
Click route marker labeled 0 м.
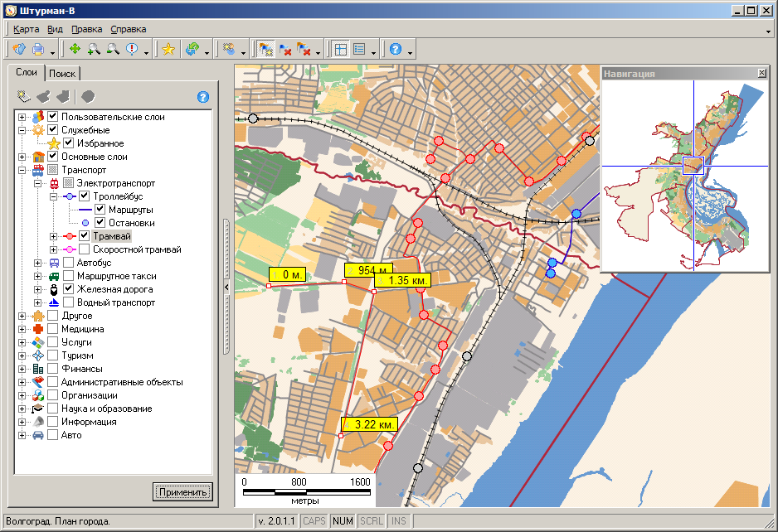[x=287, y=274]
